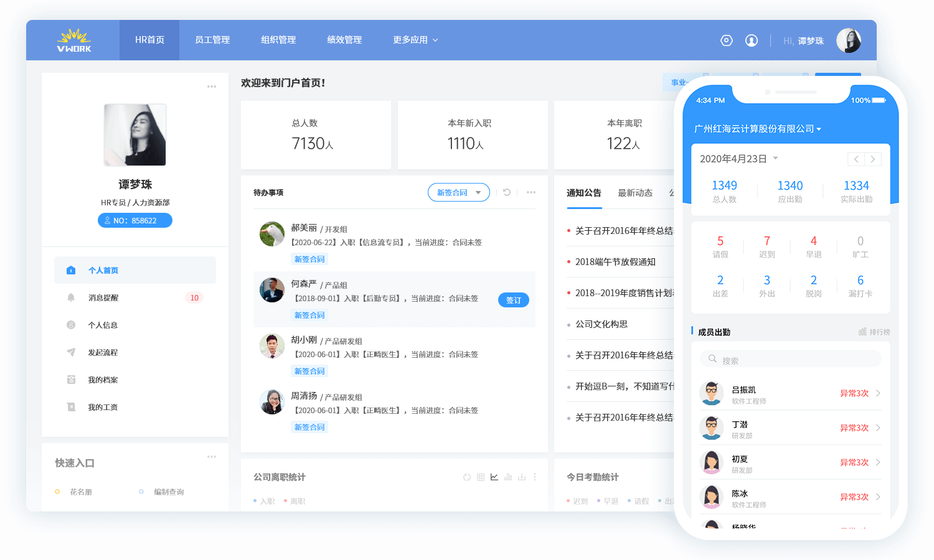The width and height of the screenshot is (934, 560).
Task: Open the 花名册 quick link
Action: (x=80, y=492)
